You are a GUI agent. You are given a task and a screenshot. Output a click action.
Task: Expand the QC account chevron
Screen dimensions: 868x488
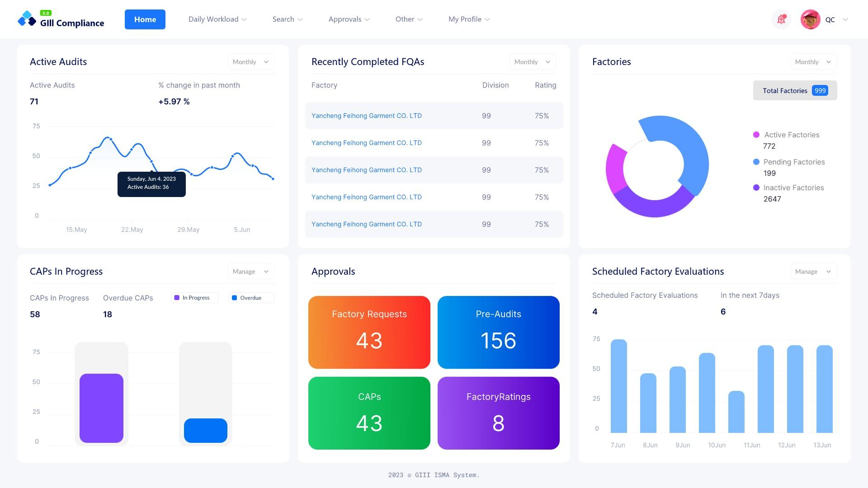tap(845, 19)
